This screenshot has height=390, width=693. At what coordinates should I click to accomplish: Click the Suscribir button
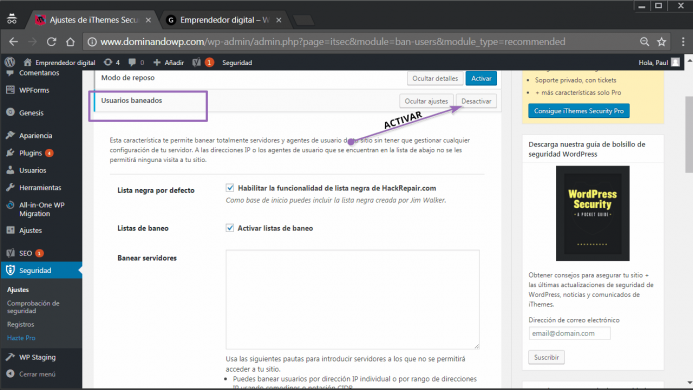546,357
